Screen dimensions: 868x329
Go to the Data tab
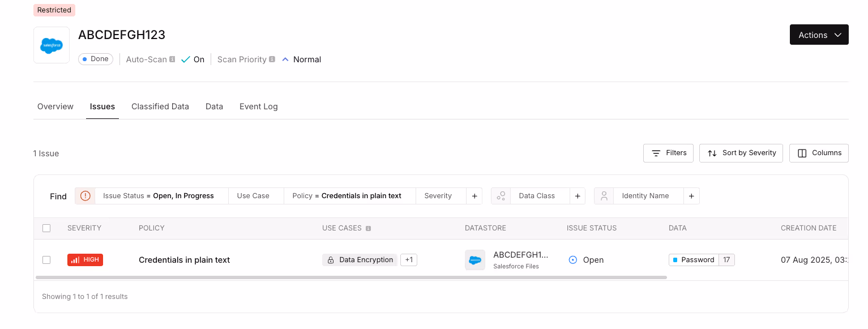214,106
